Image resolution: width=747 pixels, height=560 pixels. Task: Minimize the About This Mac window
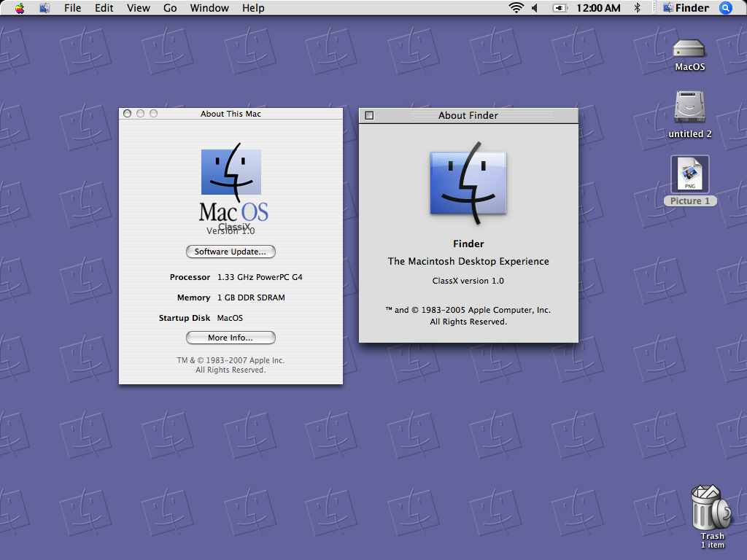(140, 113)
